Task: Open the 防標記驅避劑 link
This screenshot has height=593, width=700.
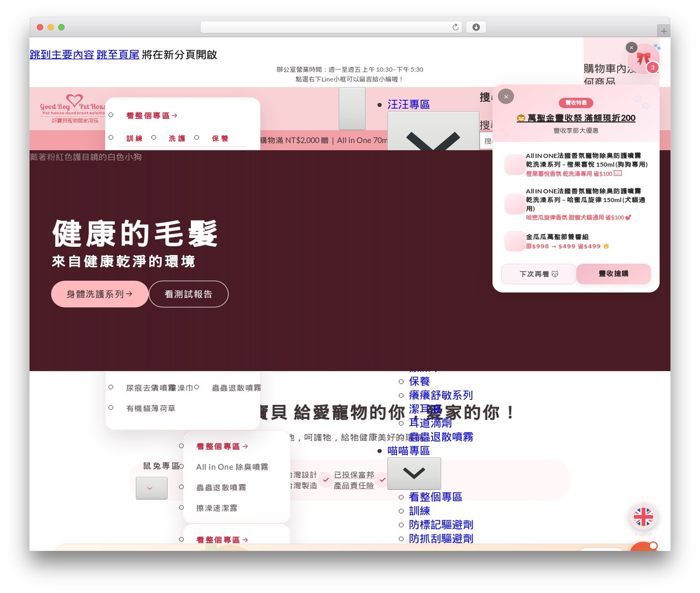Action: (x=441, y=525)
